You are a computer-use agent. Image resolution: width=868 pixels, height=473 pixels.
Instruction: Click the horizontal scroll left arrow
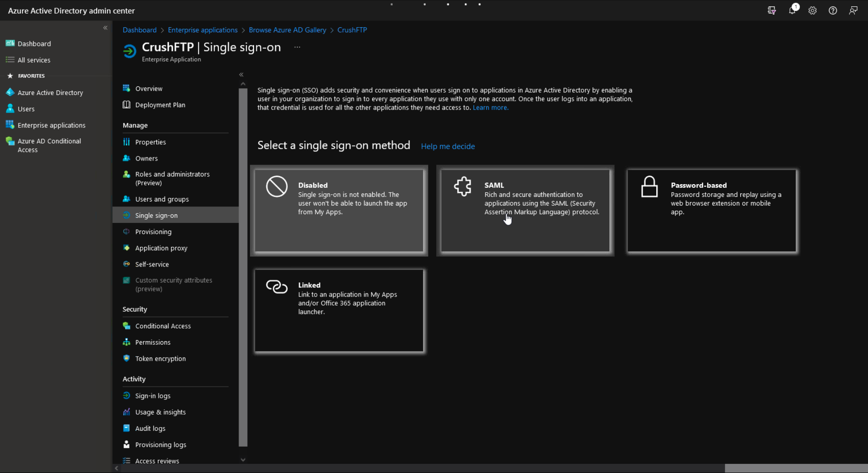[x=116, y=468]
